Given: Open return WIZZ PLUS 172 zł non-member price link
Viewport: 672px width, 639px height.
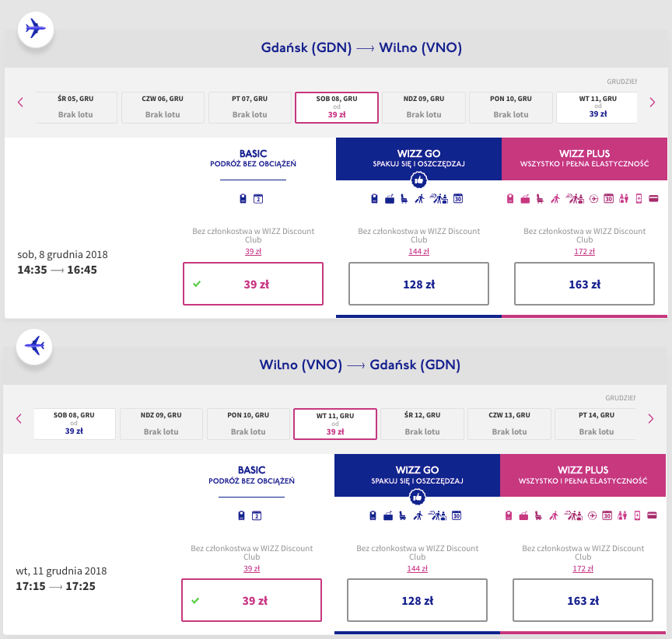Looking at the screenshot, I should tap(583, 568).
